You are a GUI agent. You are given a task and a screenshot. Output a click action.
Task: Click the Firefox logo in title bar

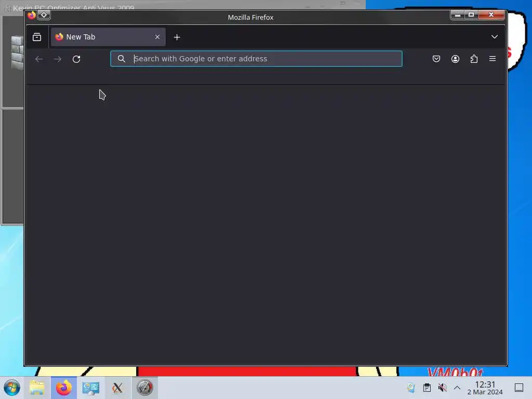32,15
